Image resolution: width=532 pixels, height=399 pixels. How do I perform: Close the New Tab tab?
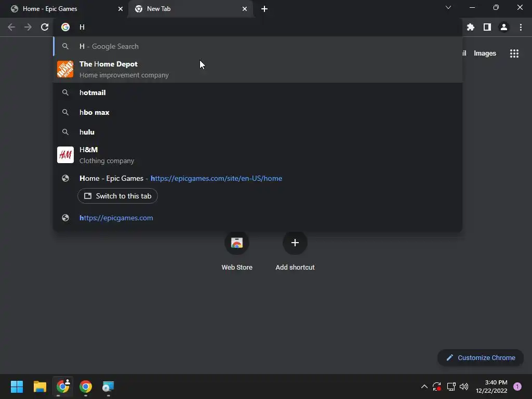[x=245, y=9]
